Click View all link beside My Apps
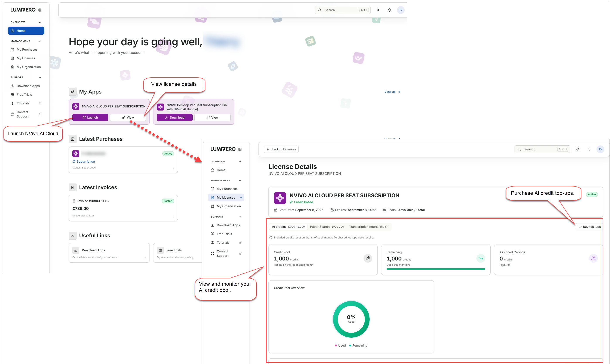 (392, 92)
